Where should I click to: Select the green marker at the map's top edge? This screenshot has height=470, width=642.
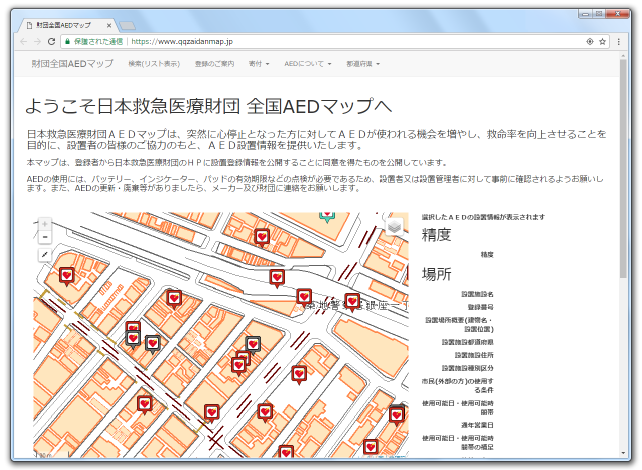tap(326, 214)
